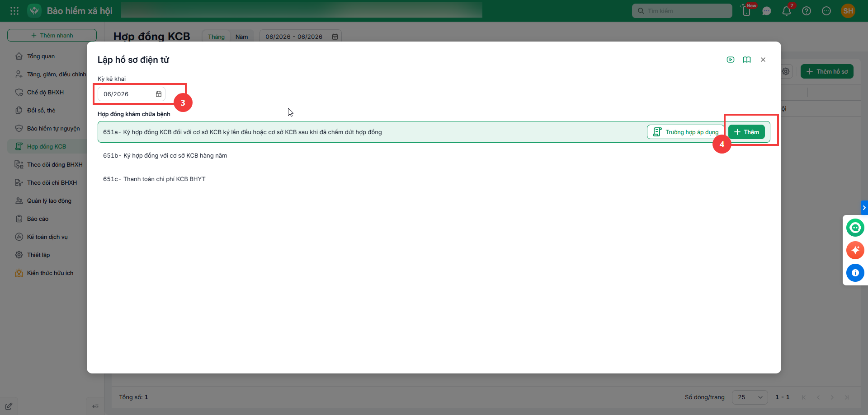Open the Số dòng/trang 25 dropdown
This screenshot has width=868, height=415.
[750, 397]
